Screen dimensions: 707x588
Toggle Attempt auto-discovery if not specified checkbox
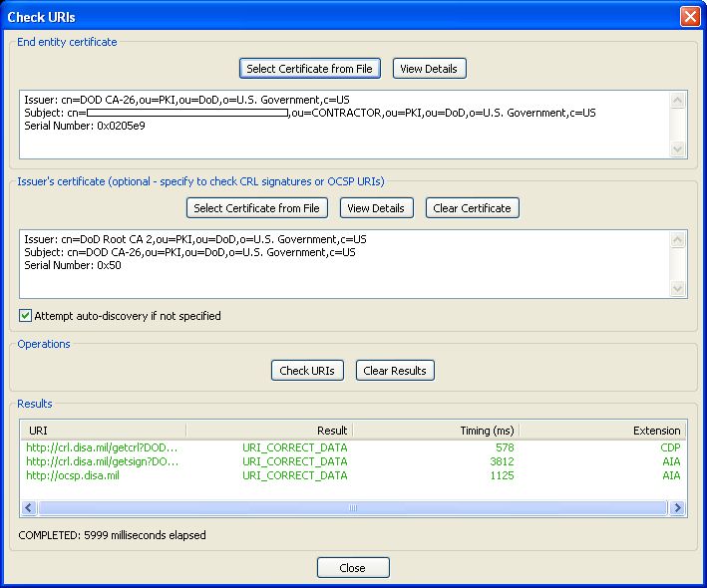tap(26, 316)
